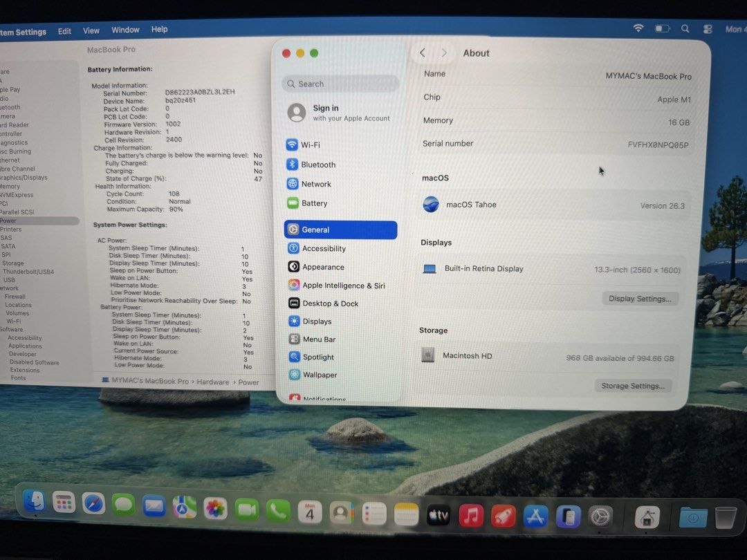Viewport: 747px width, 560px height.
Task: Go back using the left chevron
Action: [423, 53]
